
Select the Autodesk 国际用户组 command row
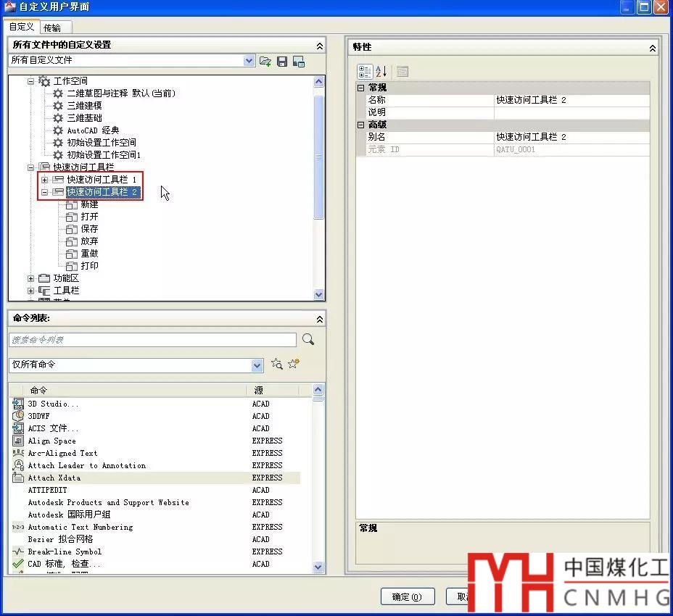coord(156,515)
